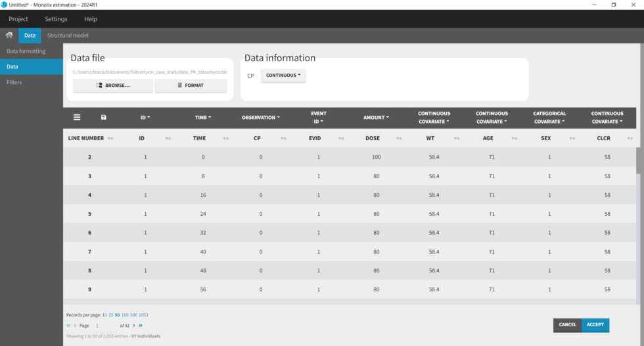This screenshot has width=644, height=346.
Task: Show 100 records per page
Action: 125,315
